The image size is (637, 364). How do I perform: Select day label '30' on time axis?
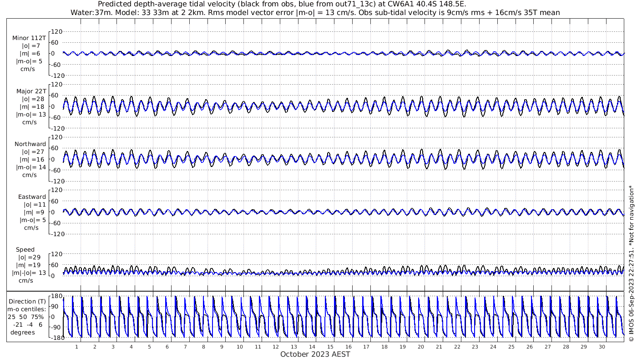(602, 347)
